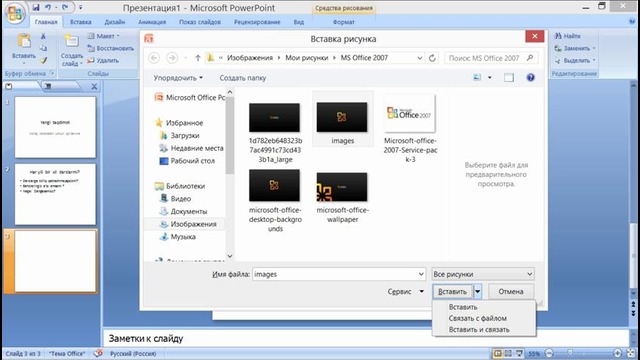The image size is (640, 360).
Task: Click spell check icon in status bar
Action: [x=98, y=353]
